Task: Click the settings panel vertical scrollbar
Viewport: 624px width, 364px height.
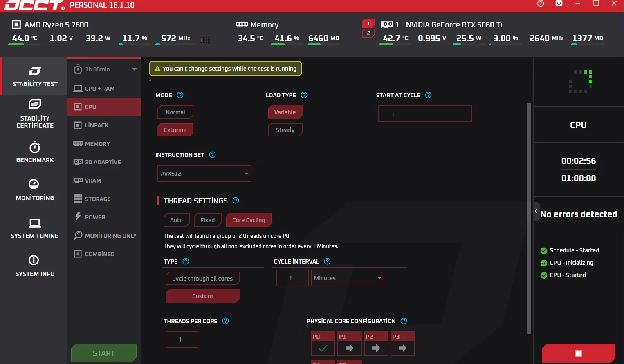Action: 529,219
